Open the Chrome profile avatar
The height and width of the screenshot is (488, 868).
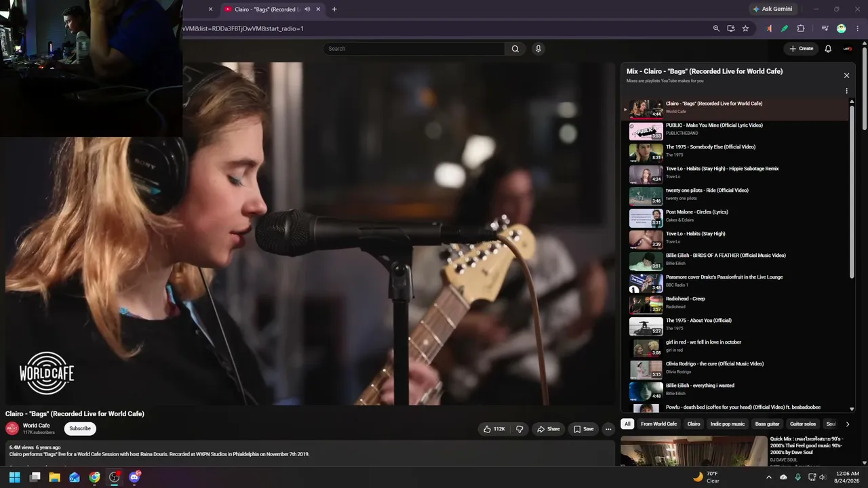coord(842,28)
